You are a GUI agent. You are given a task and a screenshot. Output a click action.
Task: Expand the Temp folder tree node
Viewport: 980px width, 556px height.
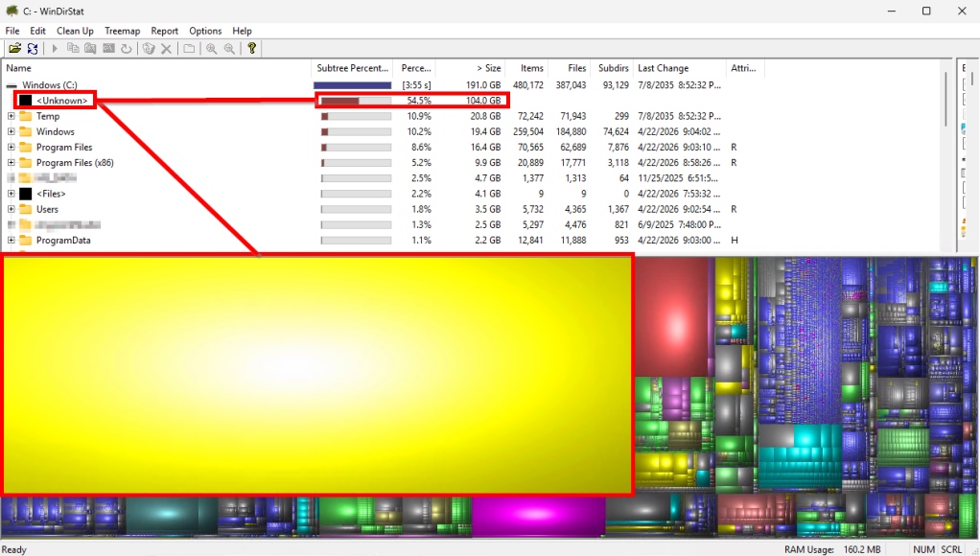[x=12, y=117]
